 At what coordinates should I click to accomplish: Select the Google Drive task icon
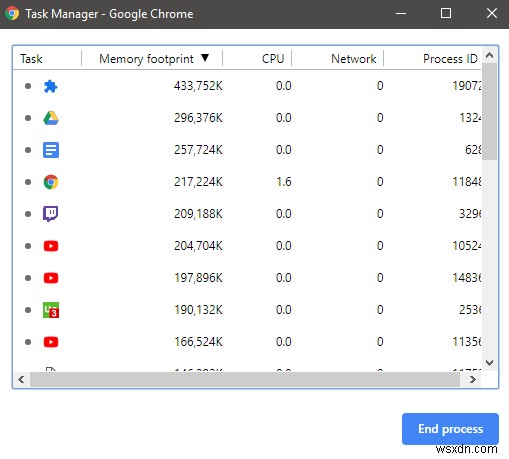(51, 118)
